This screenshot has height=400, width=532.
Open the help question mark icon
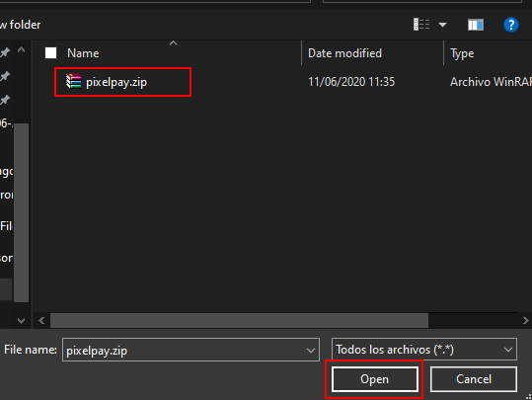[x=511, y=25]
